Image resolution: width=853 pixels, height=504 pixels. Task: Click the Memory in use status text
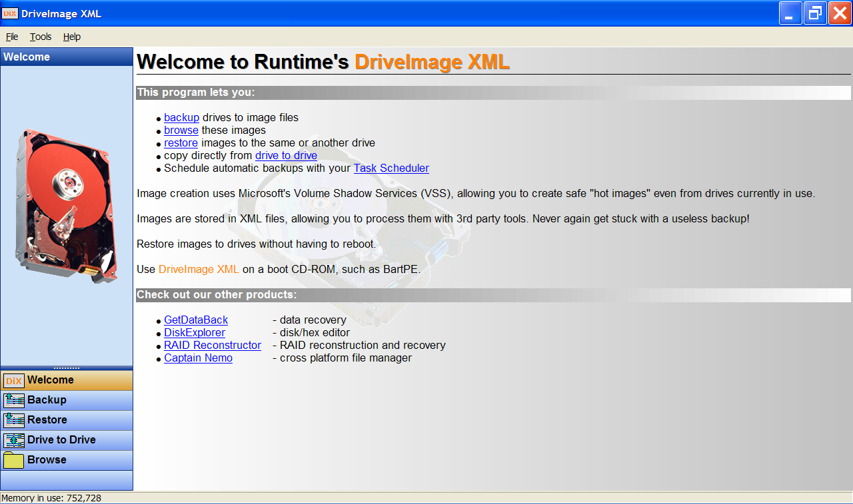51,498
